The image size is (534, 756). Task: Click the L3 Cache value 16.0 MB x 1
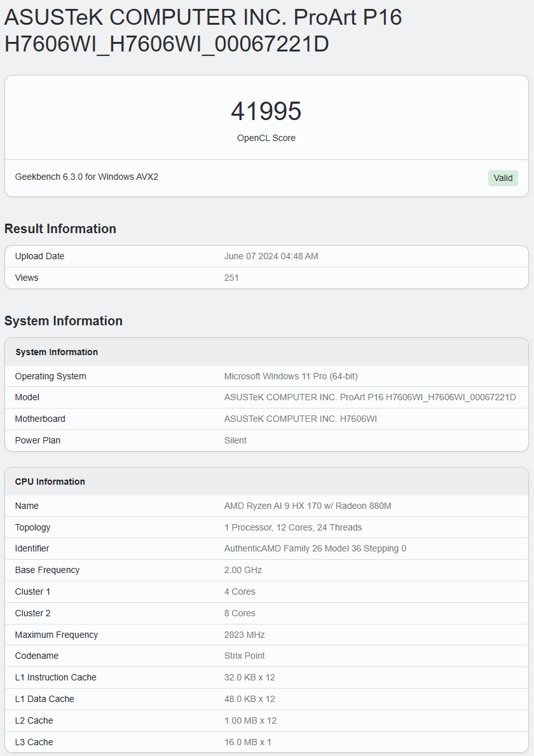pos(247,742)
